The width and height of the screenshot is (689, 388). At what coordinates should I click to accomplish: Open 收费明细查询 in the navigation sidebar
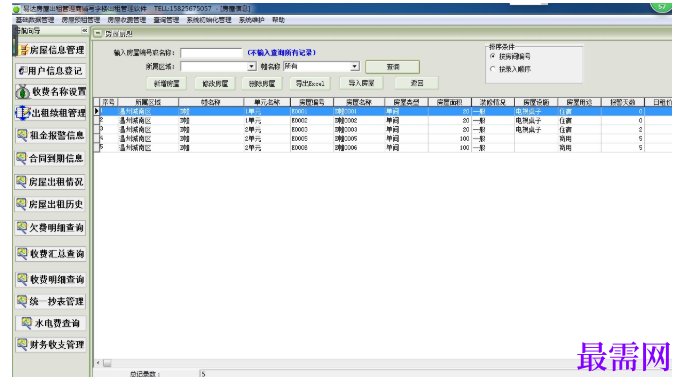point(51,279)
